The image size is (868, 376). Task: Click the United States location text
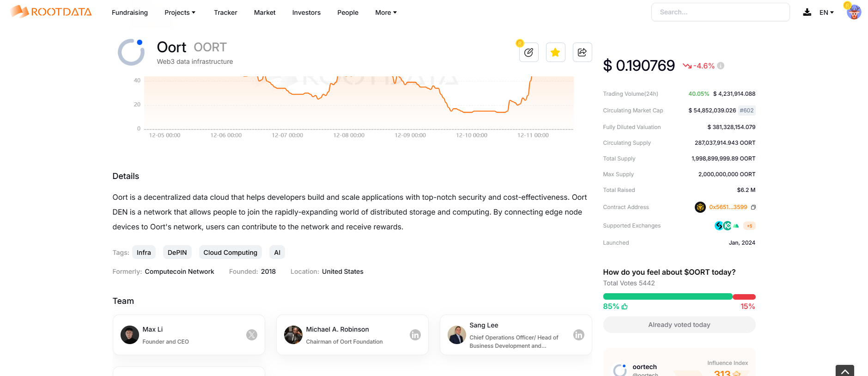coord(343,271)
